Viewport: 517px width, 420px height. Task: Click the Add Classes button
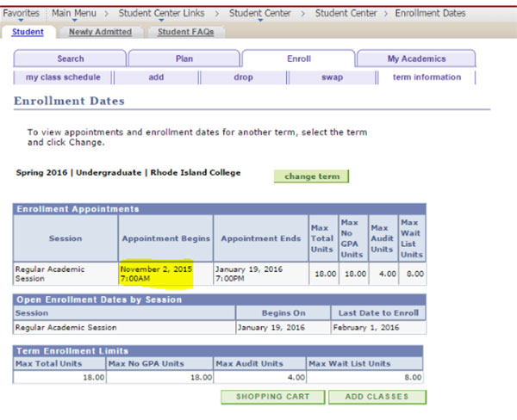click(377, 397)
